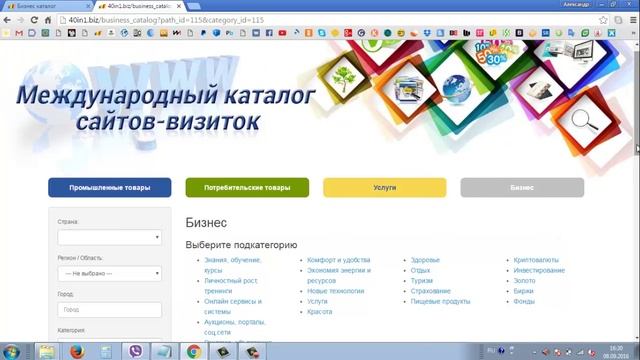Image resolution: width=640 pixels, height=360 pixels.
Task: Open the browser home page icon
Action: 48,20
